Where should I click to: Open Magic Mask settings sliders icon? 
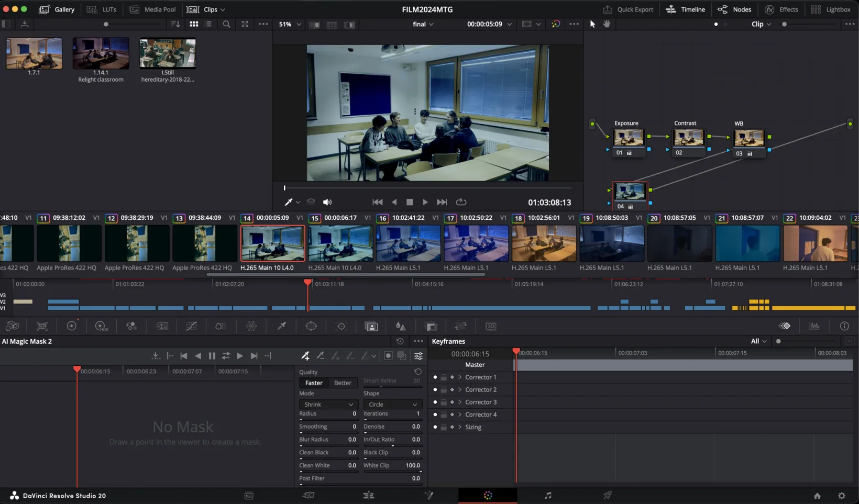point(419,356)
